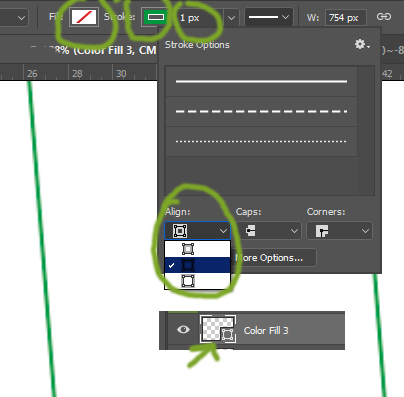Open the Corners dropdown
This screenshot has width=404, height=397.
coord(339,231)
